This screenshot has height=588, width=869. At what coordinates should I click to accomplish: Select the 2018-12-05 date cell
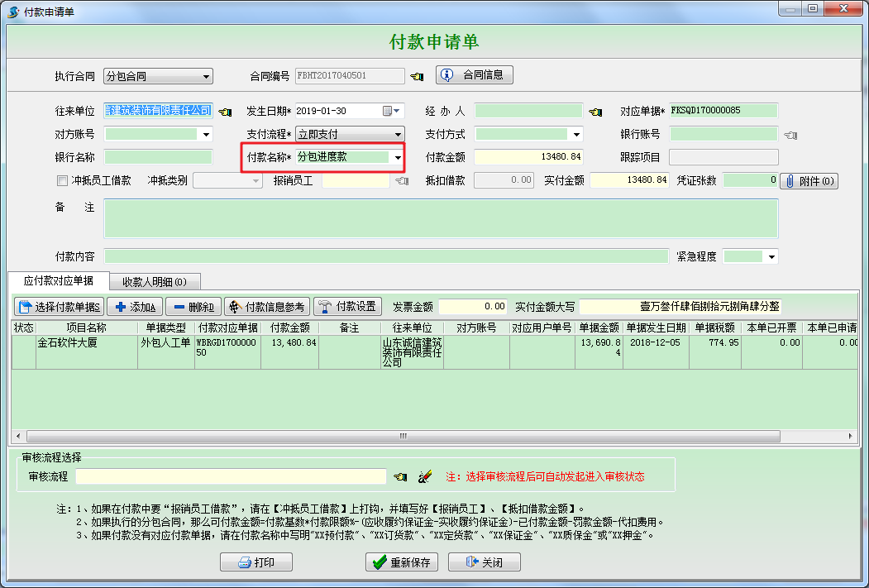[x=657, y=351]
